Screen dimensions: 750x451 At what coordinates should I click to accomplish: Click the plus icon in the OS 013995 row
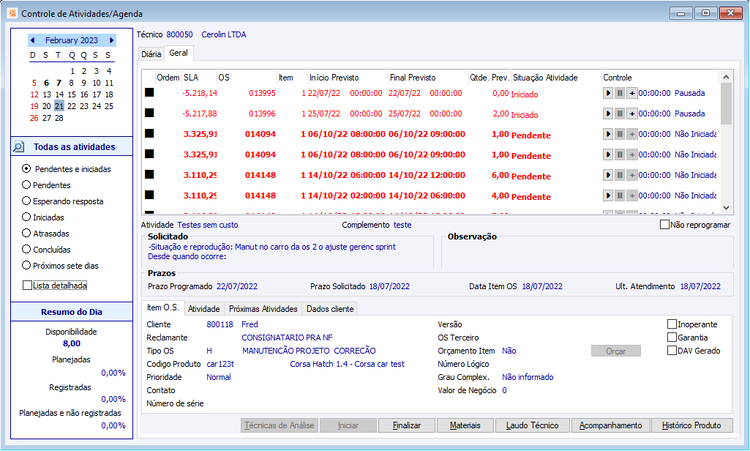point(632,93)
